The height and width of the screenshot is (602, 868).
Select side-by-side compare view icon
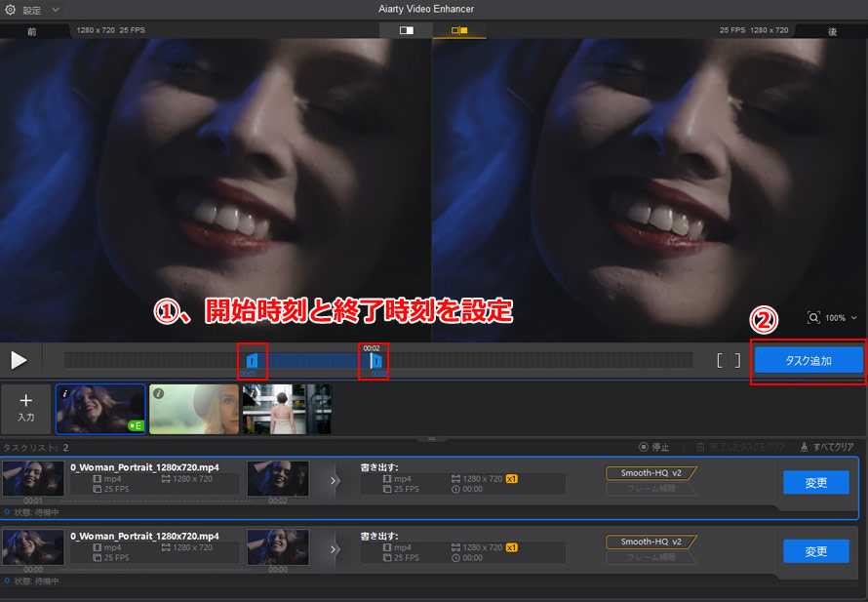459,31
